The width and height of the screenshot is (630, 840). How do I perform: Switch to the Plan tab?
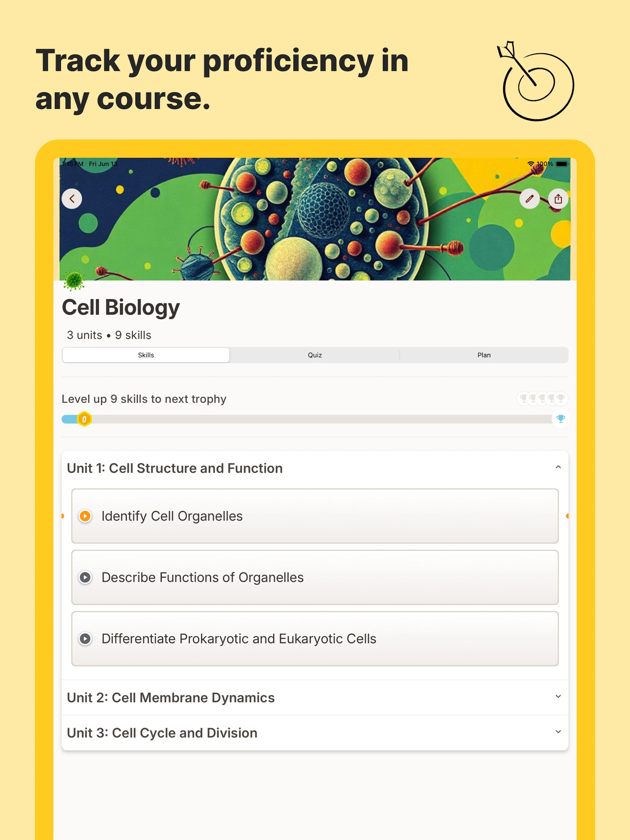tap(484, 355)
